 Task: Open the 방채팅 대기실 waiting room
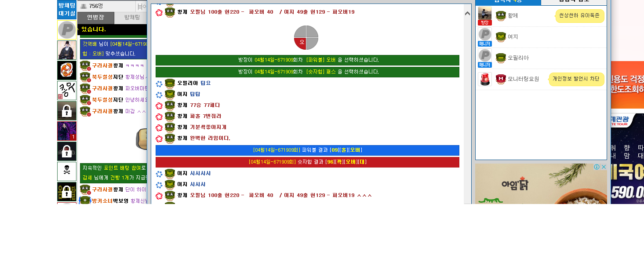tap(67, 9)
